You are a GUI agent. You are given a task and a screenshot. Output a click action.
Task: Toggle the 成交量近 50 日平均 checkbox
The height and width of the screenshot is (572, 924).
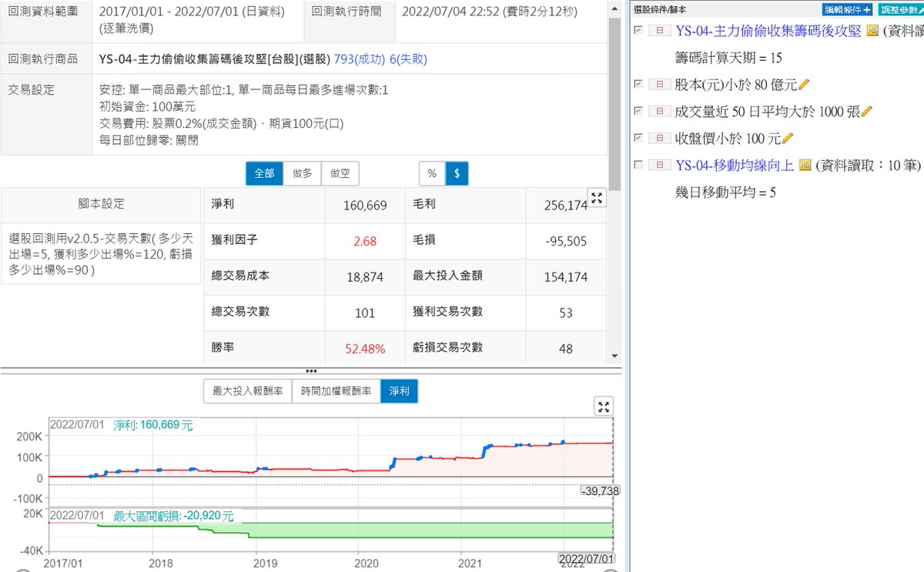click(x=638, y=111)
